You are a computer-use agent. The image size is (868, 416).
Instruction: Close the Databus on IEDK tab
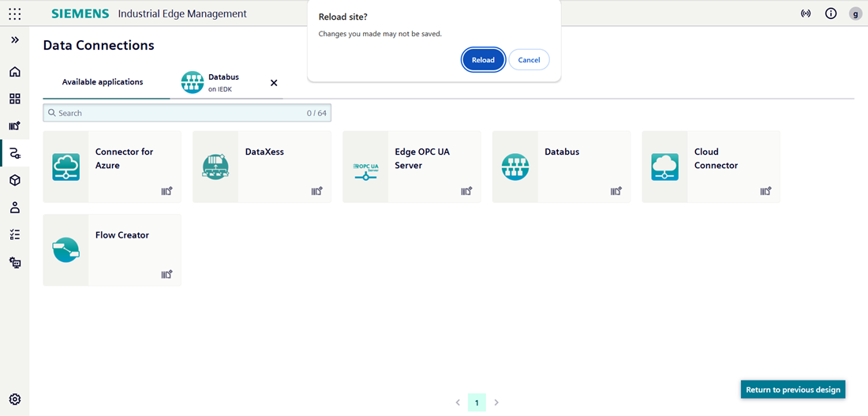coord(274,83)
